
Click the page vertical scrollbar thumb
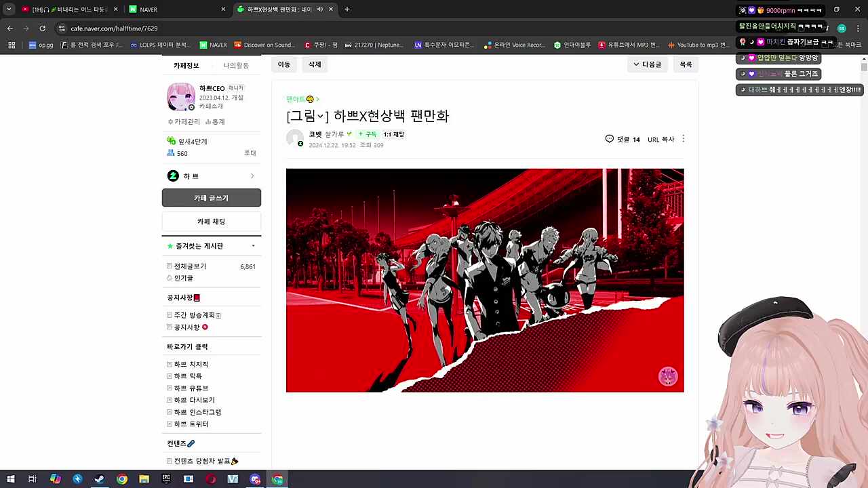(864, 67)
